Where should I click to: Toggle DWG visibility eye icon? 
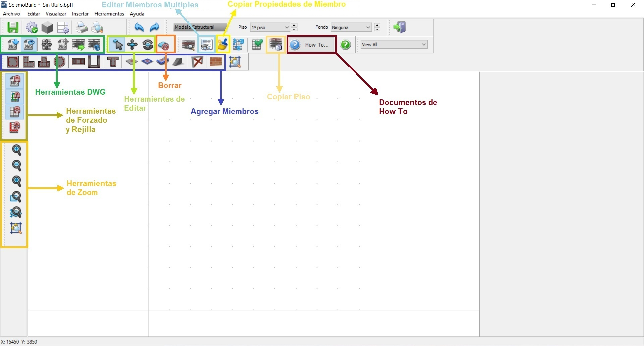[29, 45]
